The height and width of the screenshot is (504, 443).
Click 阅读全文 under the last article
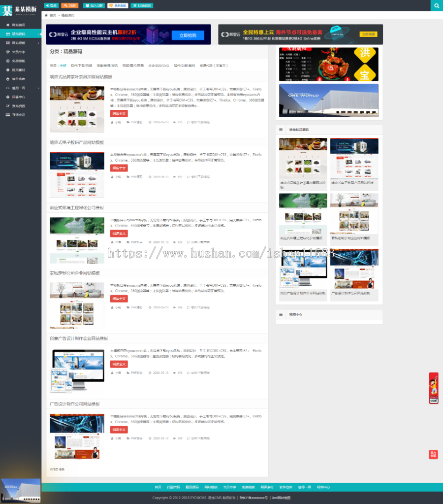click(x=119, y=430)
